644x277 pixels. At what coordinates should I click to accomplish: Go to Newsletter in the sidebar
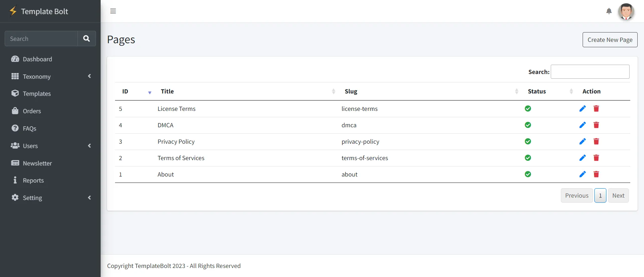click(37, 163)
